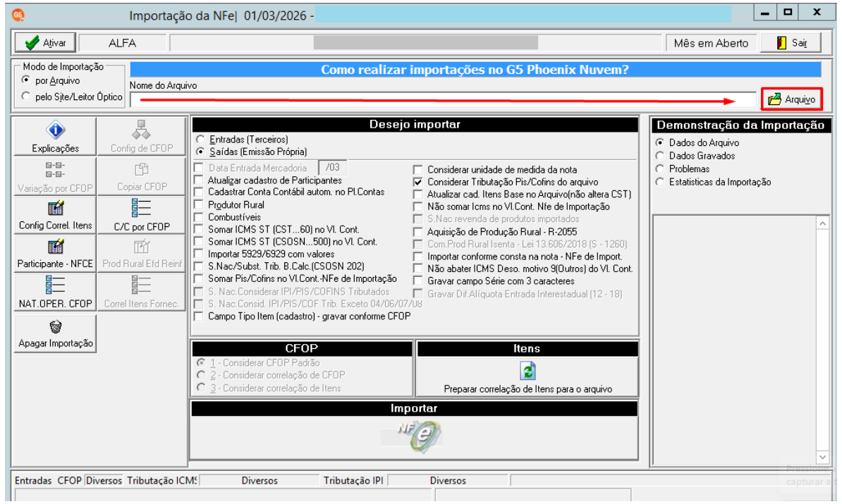The height and width of the screenshot is (504, 842).
Task: Open Config Correl. Itens icon button
Action: click(x=55, y=215)
